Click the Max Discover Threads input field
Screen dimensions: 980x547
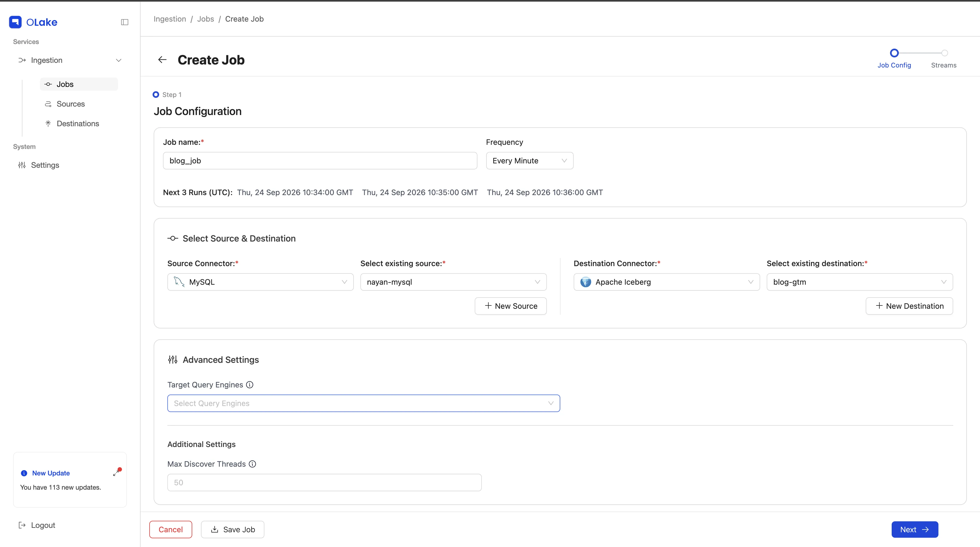coord(325,482)
